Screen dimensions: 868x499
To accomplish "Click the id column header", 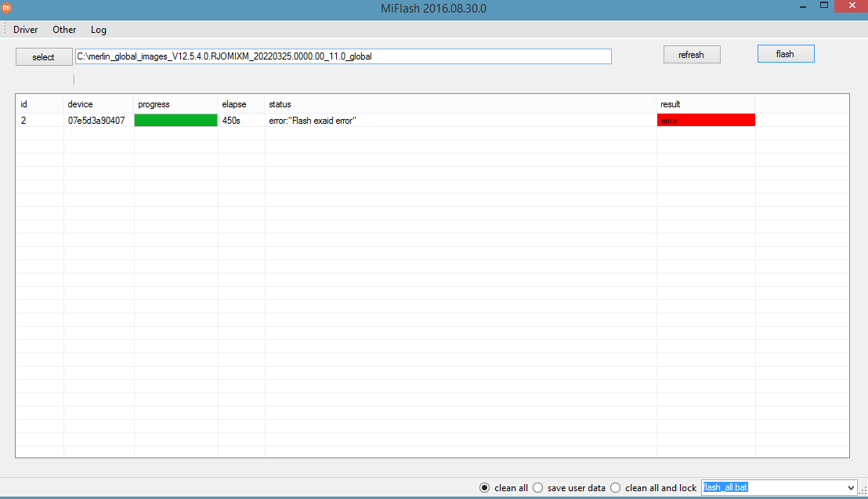I will click(39, 104).
